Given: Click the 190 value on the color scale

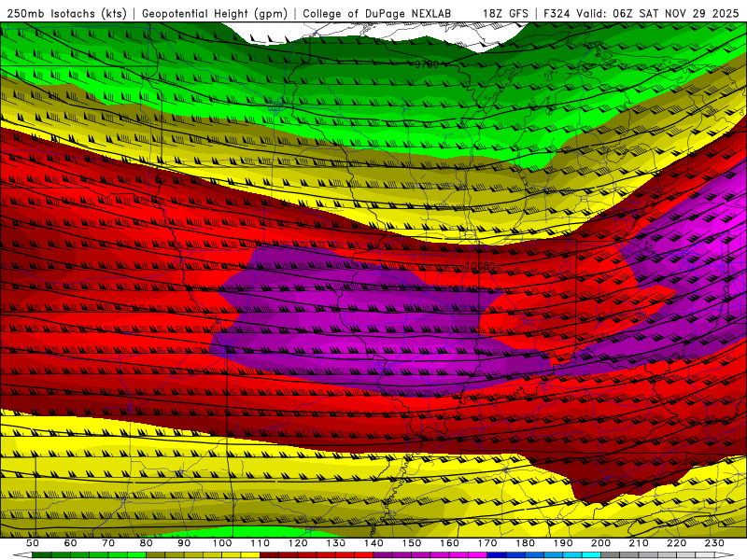Looking at the screenshot, I should (x=563, y=543).
